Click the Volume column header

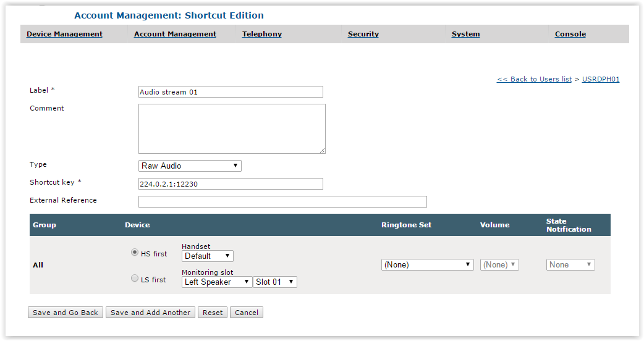(494, 225)
